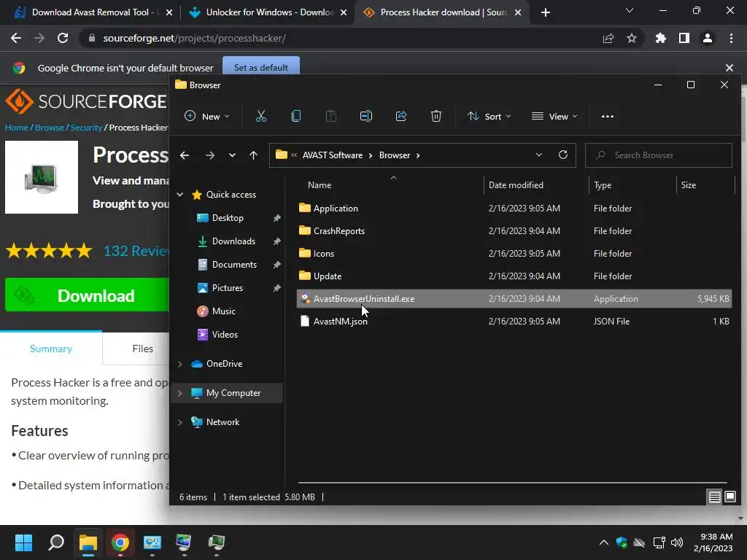Expand Network in navigation pane

(179, 422)
